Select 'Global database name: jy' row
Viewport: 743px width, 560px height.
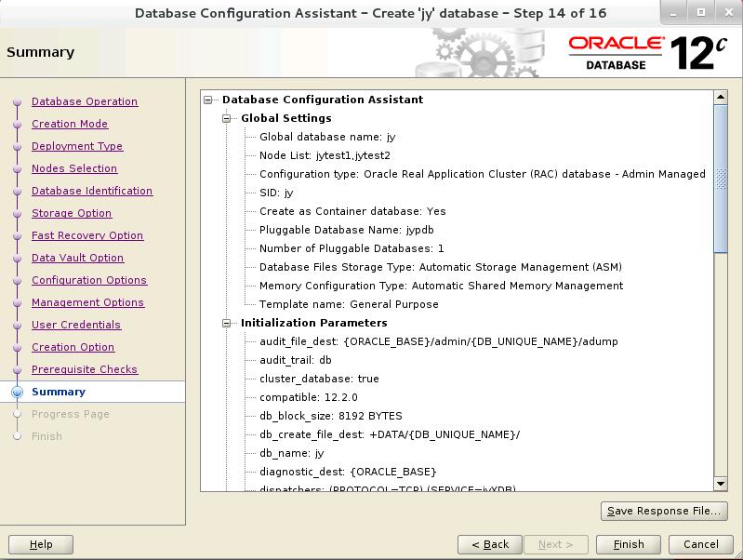pyautogui.click(x=327, y=137)
